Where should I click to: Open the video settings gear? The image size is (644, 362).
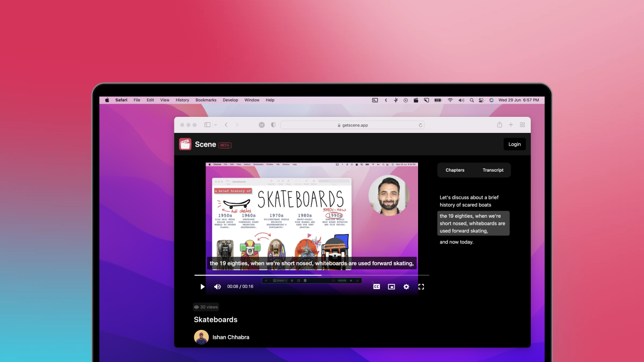[406, 287]
